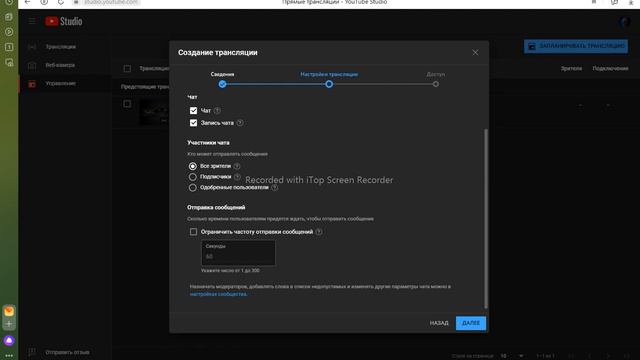The image size is (640, 360).
Task: Click the plus add-app icon in browser sidebar
Action: coord(9,324)
